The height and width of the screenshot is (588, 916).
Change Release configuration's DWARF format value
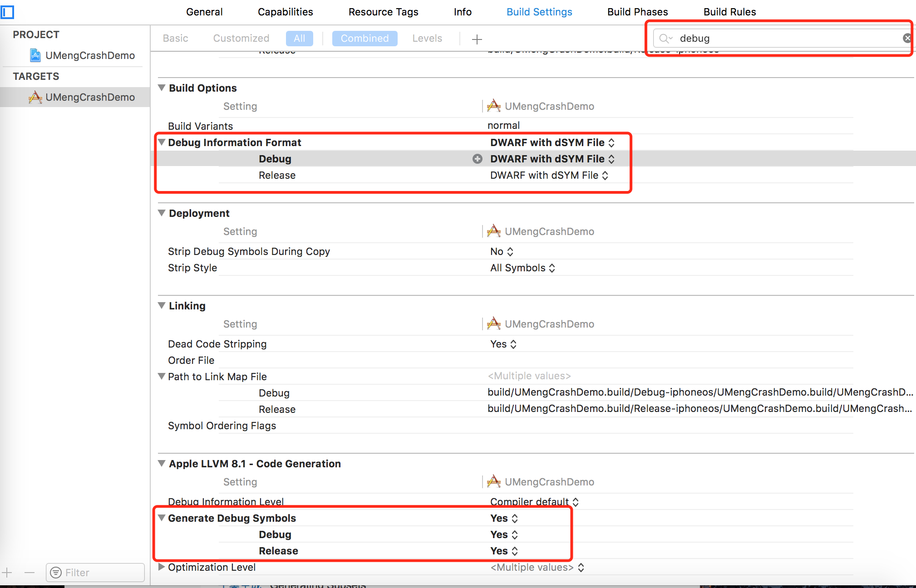549,175
